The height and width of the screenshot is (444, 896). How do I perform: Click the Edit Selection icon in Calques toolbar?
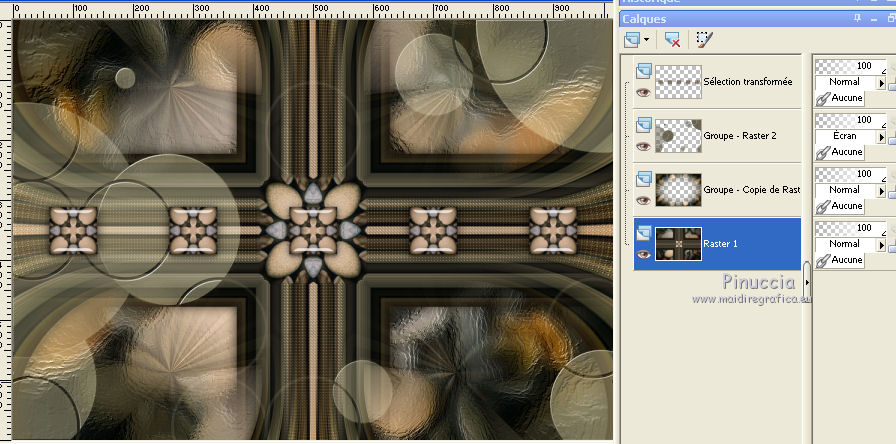pos(705,39)
